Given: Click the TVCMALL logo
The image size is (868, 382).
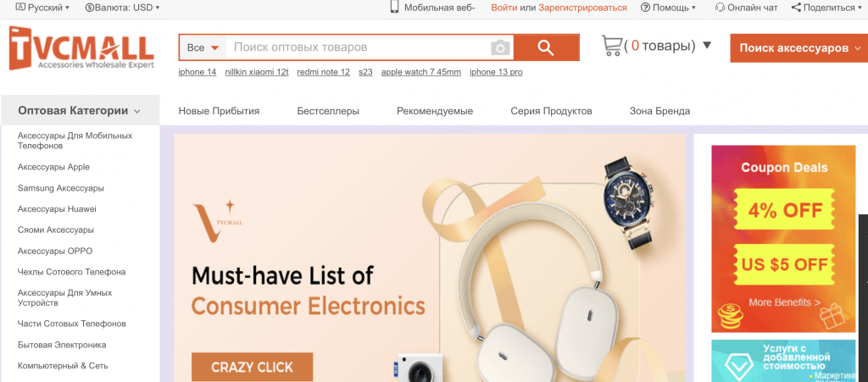Looking at the screenshot, I should click(x=81, y=48).
